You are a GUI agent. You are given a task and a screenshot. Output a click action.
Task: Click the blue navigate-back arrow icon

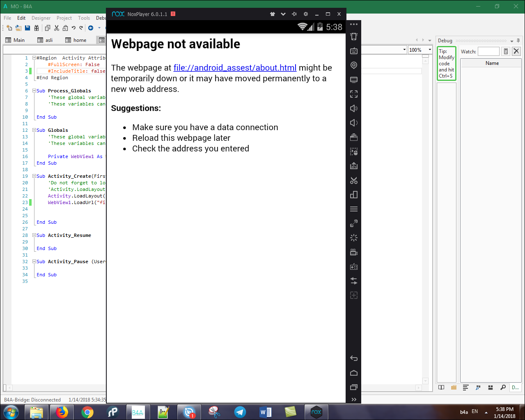91,28
